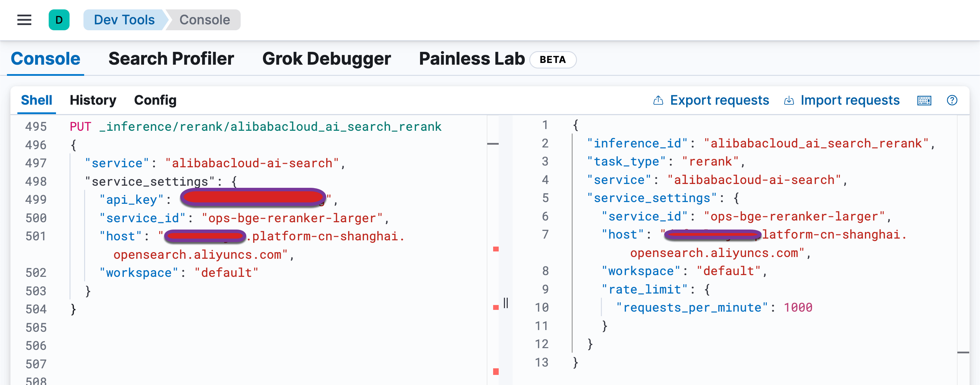Click "rerank" value in the response
980x385 pixels.
[x=710, y=162]
